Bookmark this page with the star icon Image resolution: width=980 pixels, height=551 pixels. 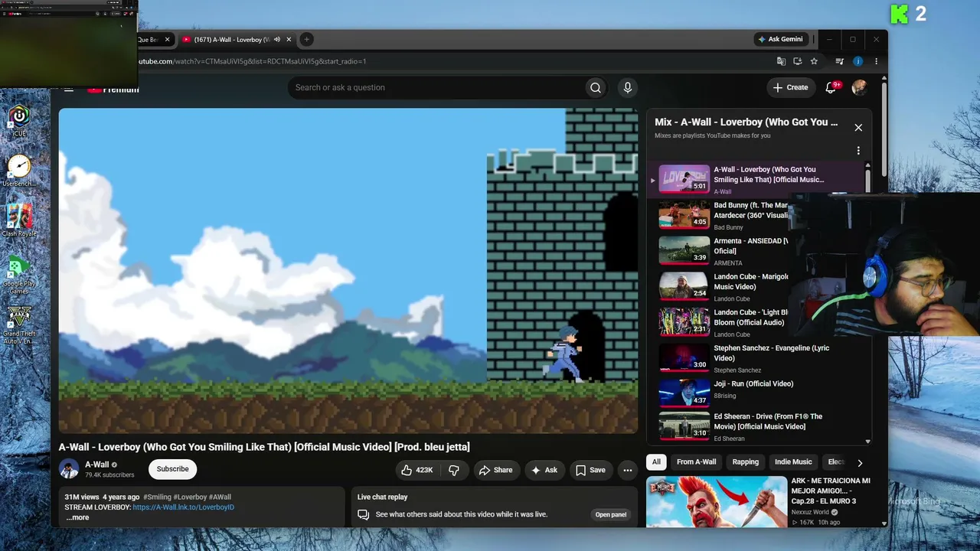click(814, 61)
